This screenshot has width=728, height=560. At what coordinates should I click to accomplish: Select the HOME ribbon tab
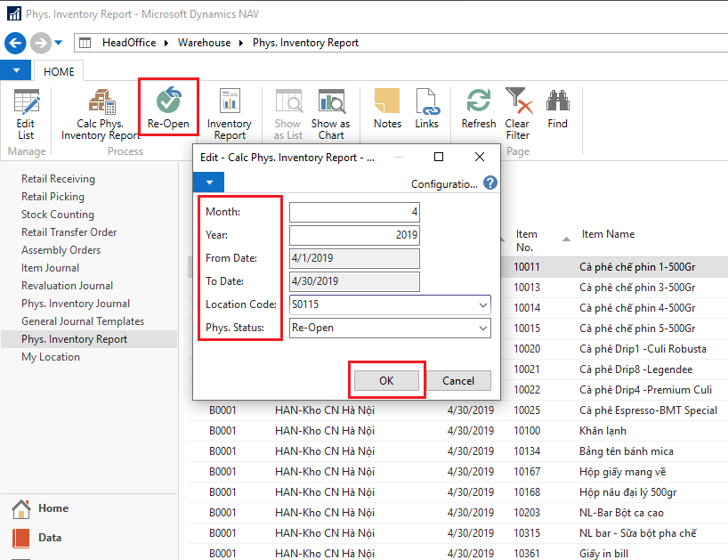tap(59, 71)
